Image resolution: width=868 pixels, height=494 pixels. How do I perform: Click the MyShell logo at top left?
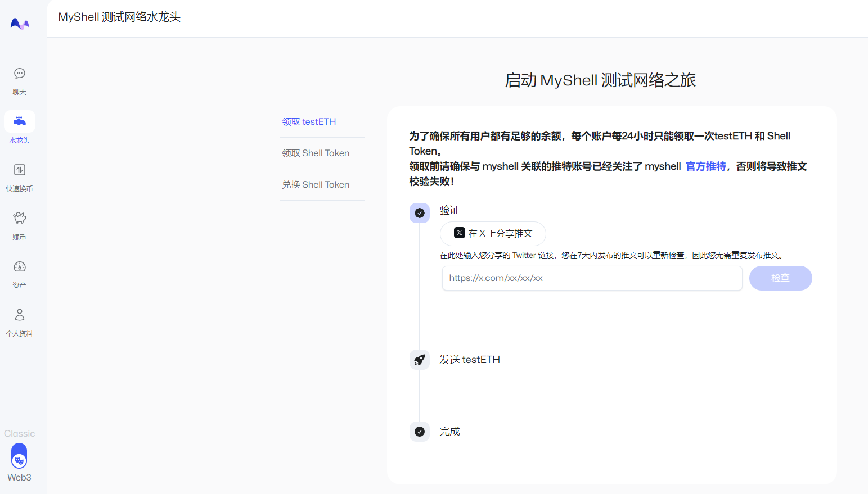(19, 23)
